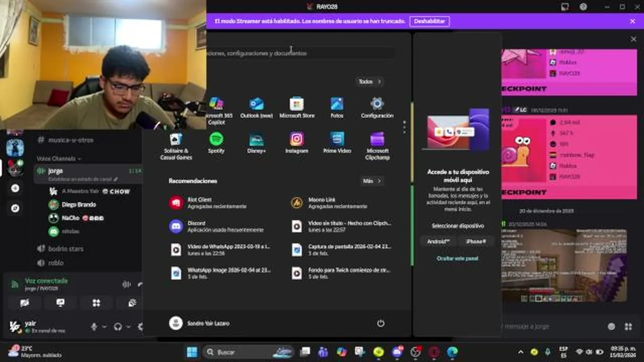This screenshot has width=644, height=362.
Task: Open the Minecraft screenshot in Discord chat
Action: (x=563, y=265)
